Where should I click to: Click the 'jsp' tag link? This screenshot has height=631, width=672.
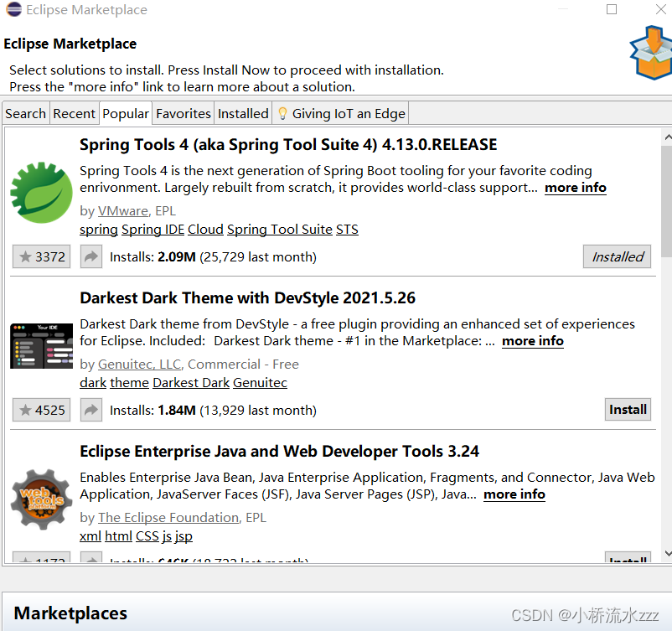184,536
